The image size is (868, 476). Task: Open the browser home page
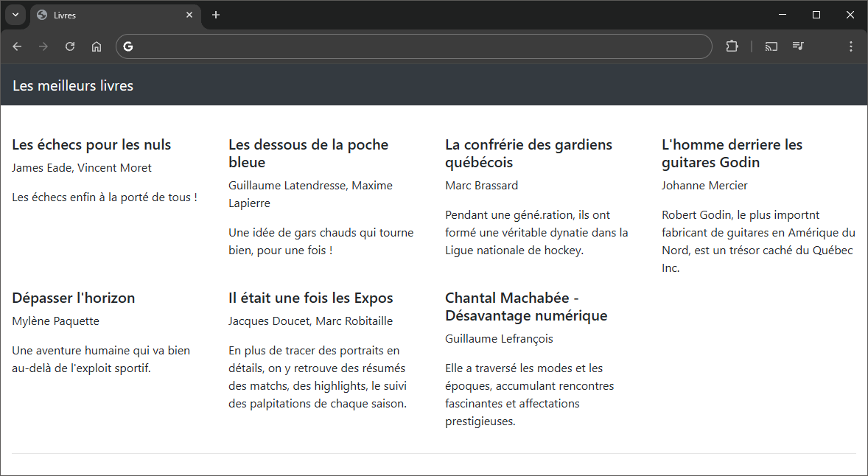(x=97, y=46)
